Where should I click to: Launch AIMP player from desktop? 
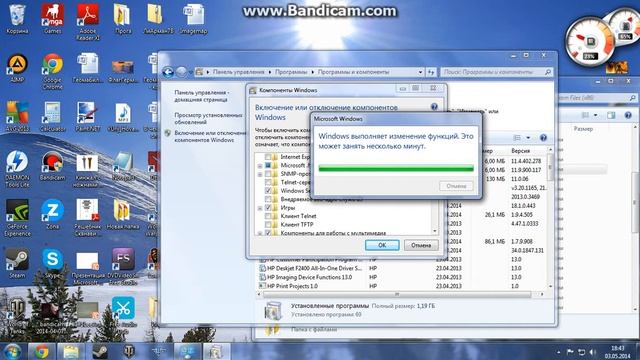17,68
